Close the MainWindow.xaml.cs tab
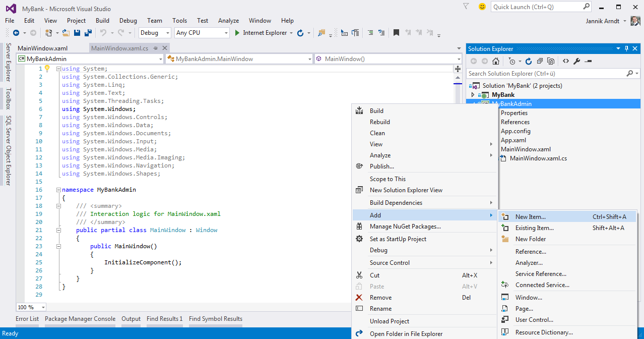Screen dimensions: 644x339 point(164,48)
